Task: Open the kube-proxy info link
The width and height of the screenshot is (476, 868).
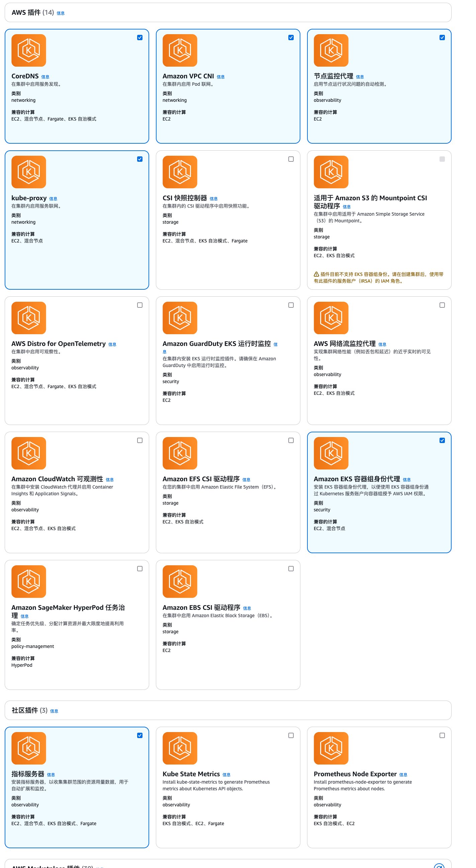Action: pyautogui.click(x=53, y=199)
